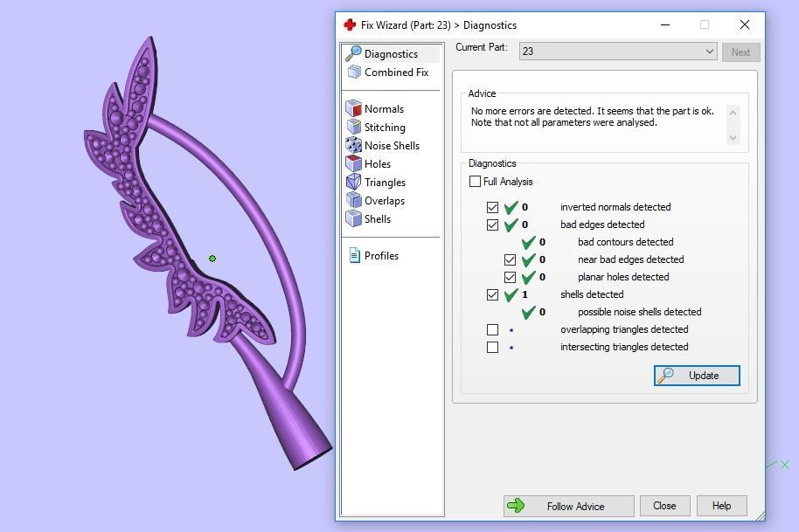This screenshot has width=799, height=532.
Task: Uncheck shells detected checkbox
Action: (x=492, y=294)
